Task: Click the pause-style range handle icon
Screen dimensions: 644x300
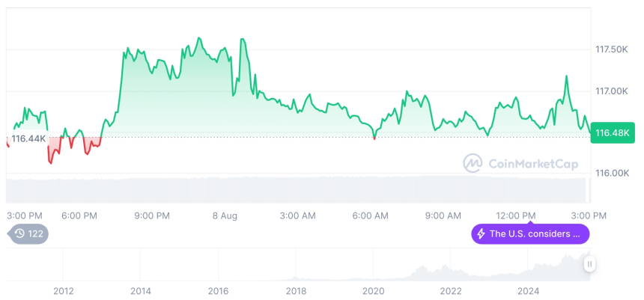Action: tap(590, 264)
